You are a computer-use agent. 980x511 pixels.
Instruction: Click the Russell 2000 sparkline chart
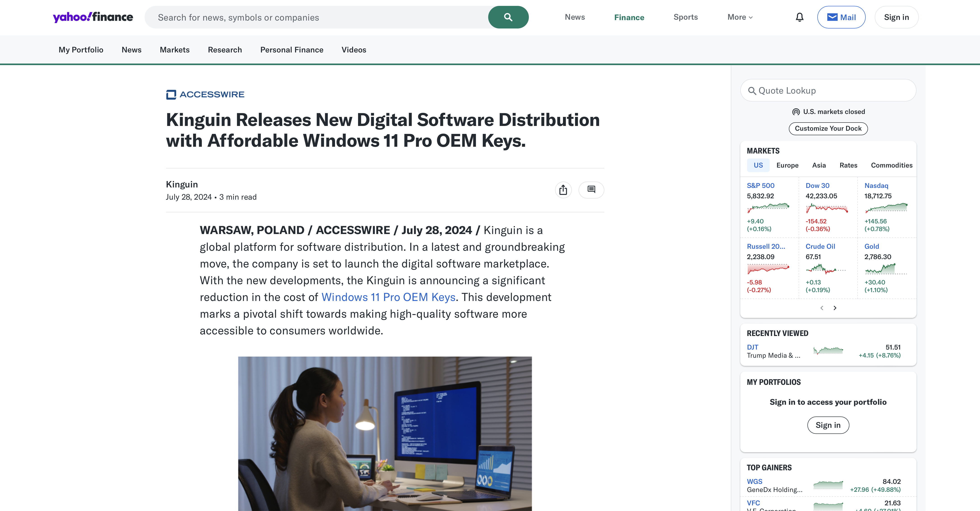coord(768,269)
